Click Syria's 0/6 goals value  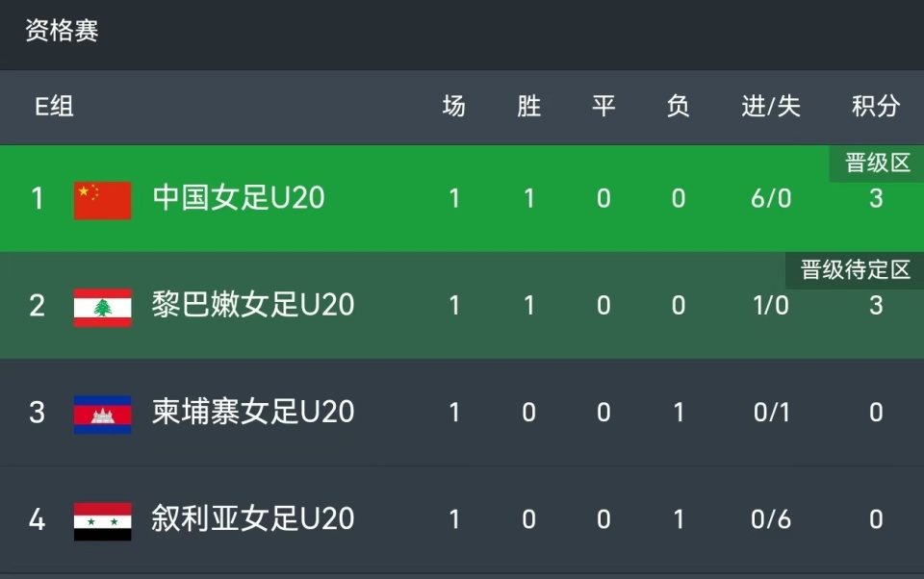(x=771, y=520)
